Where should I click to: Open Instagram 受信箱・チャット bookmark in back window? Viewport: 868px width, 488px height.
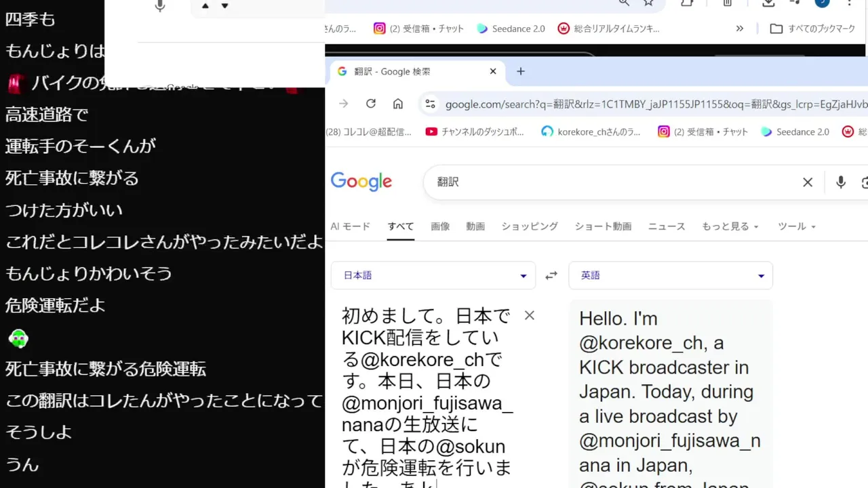[x=418, y=28]
